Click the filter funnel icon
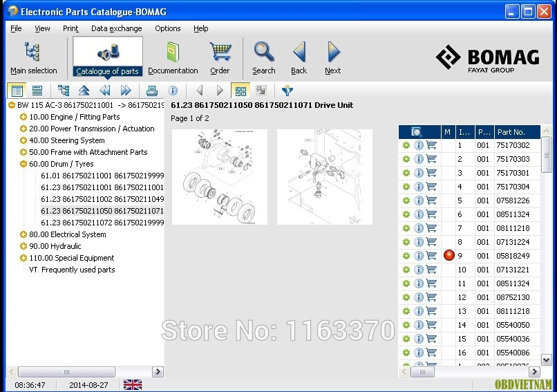This screenshot has width=557, height=392. (287, 91)
